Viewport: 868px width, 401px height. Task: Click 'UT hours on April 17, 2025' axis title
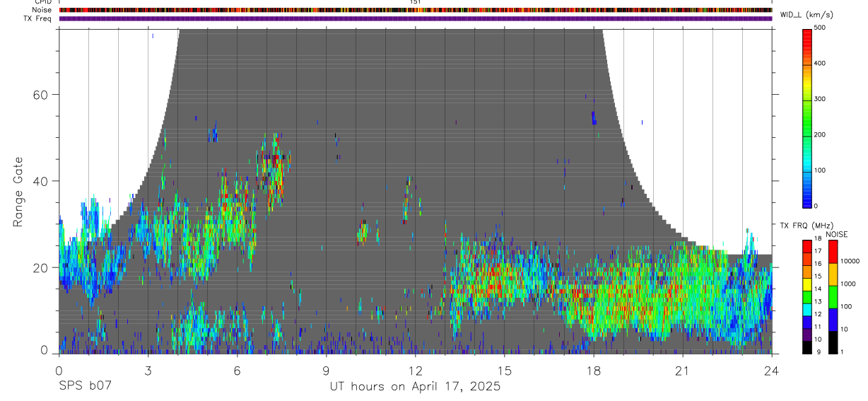415,387
